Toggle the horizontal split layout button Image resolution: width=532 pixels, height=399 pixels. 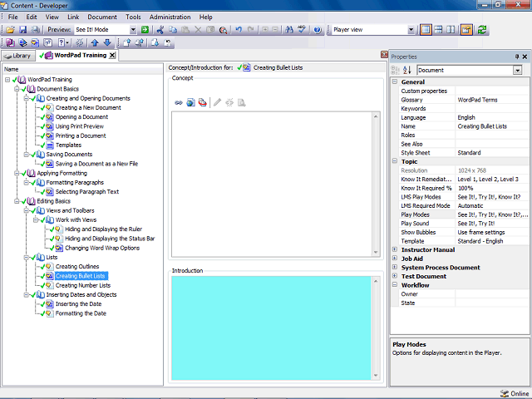click(438, 30)
